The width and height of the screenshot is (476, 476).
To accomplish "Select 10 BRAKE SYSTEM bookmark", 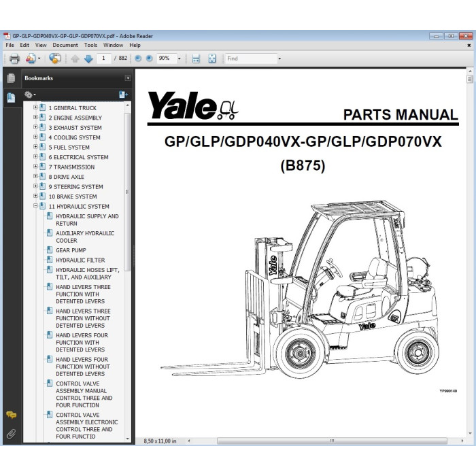I will point(73,197).
